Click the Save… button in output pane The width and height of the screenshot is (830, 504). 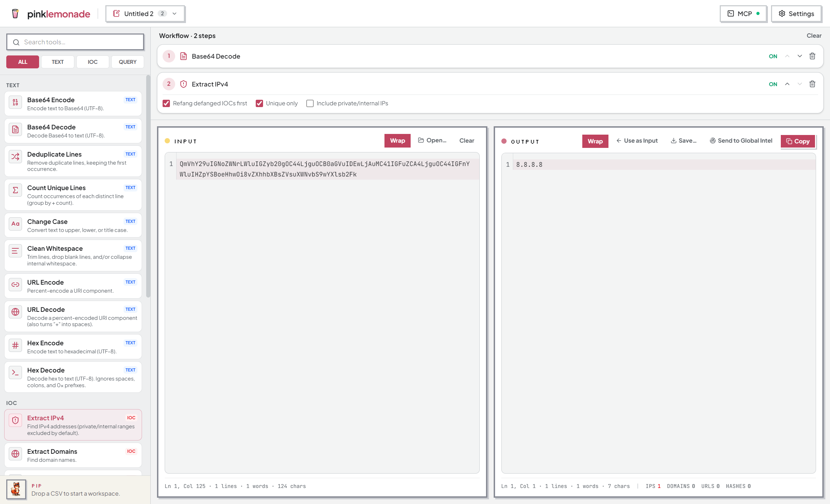(683, 141)
